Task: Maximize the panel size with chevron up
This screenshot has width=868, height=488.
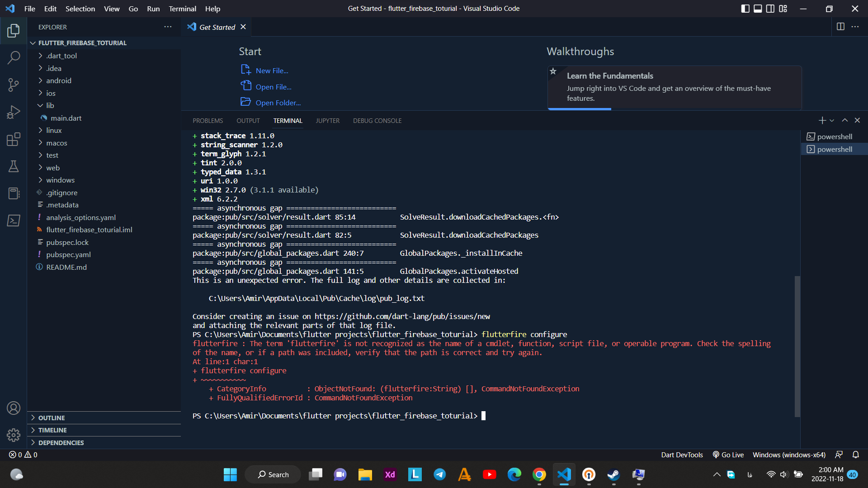Action: (x=844, y=120)
